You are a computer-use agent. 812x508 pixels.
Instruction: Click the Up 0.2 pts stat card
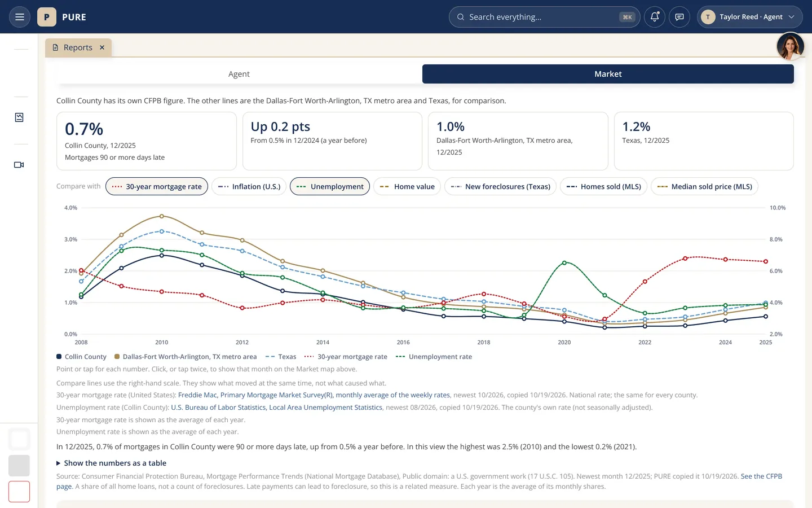332,141
